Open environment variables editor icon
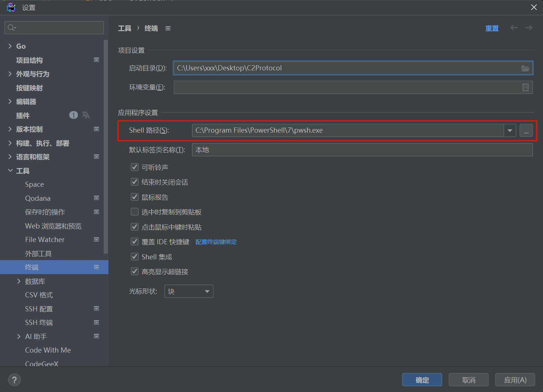543x392 pixels. click(525, 87)
